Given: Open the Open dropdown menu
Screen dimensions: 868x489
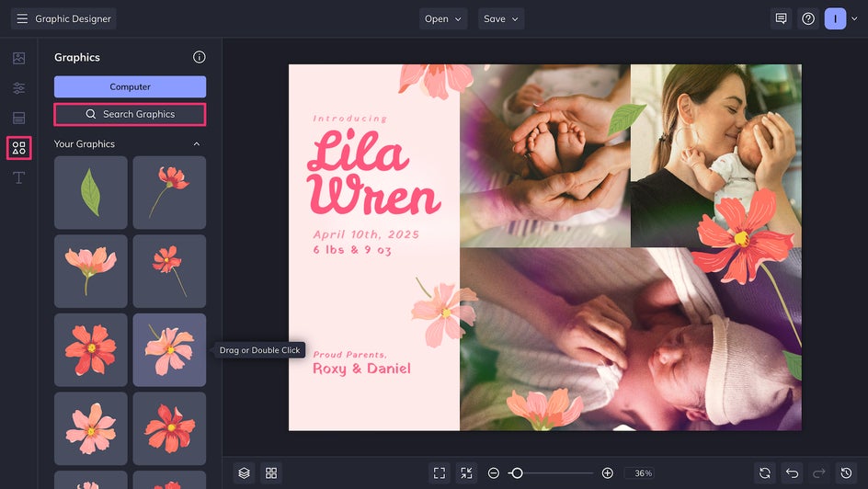Looking at the screenshot, I should point(443,18).
